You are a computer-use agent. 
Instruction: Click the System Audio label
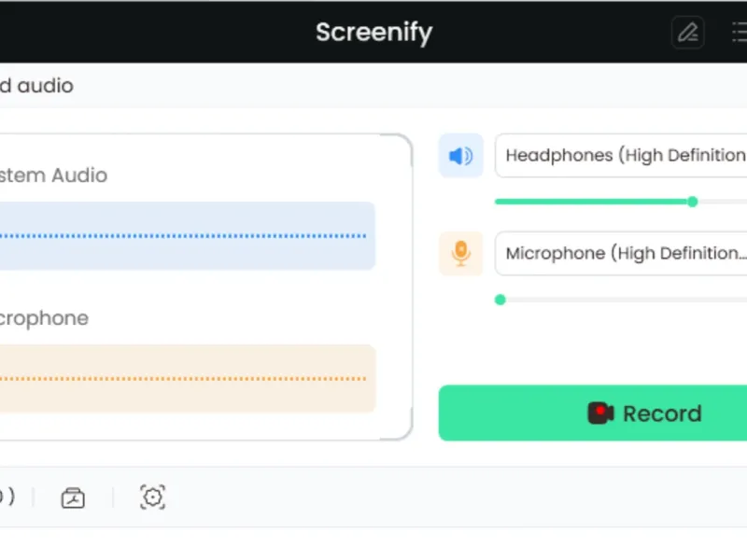(53, 175)
